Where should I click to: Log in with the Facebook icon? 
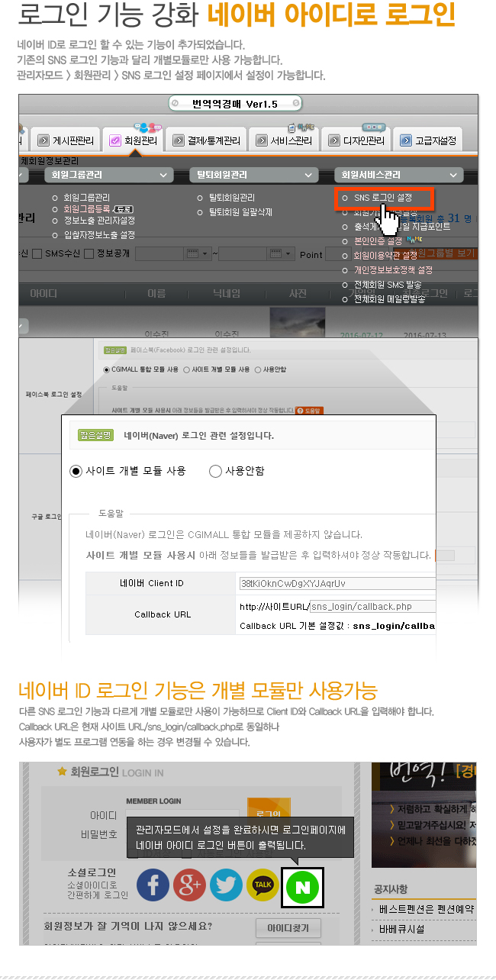click(x=153, y=885)
